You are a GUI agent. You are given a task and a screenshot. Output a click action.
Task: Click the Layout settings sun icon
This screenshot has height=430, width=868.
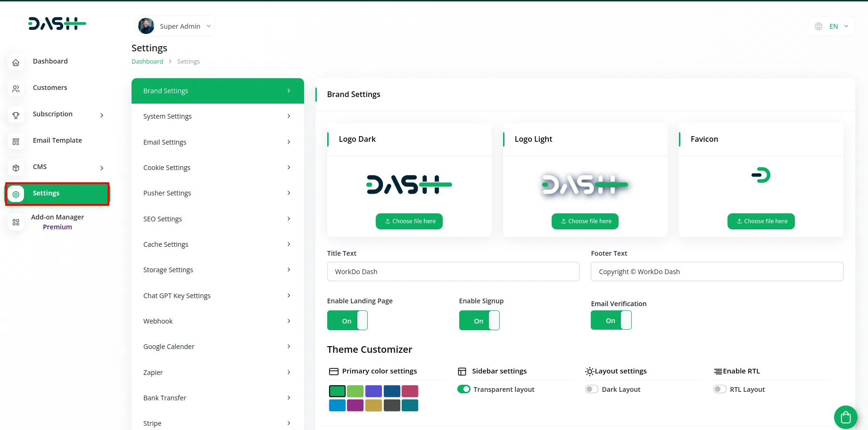(x=589, y=372)
